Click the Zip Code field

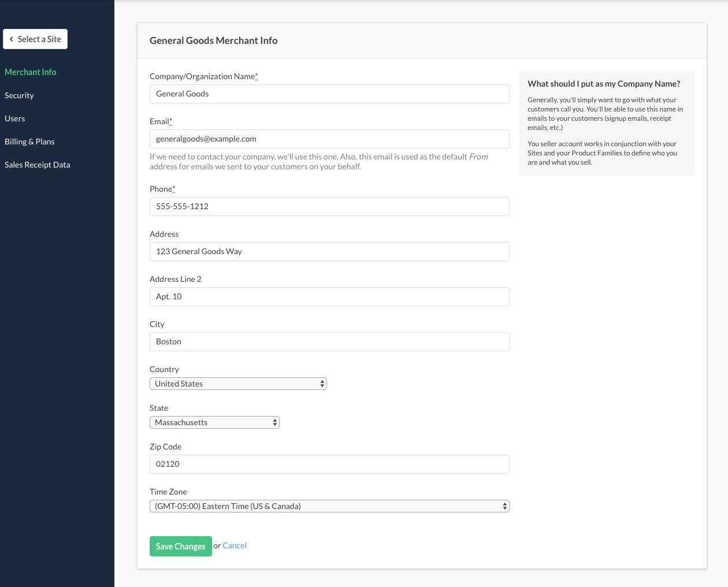[x=329, y=464]
